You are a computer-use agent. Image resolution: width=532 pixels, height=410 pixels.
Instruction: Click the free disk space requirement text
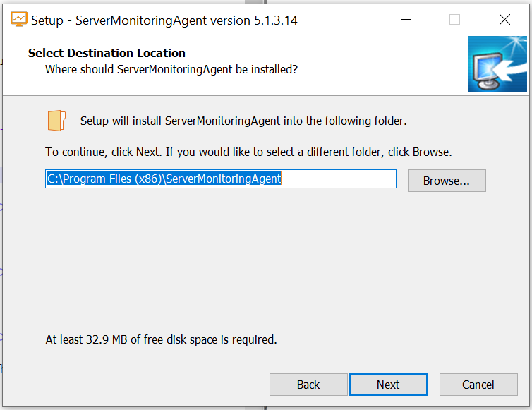161,339
